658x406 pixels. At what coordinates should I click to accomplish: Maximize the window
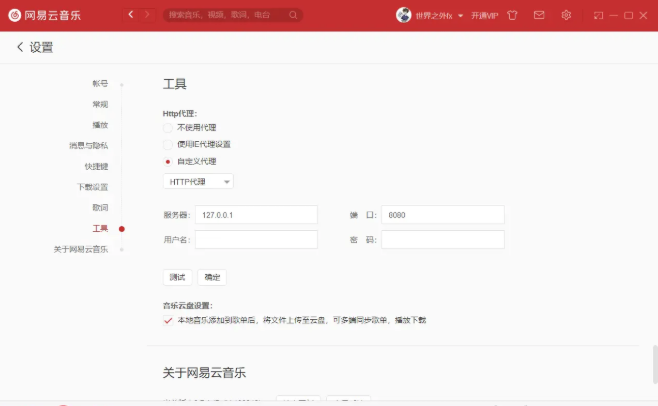pos(628,16)
